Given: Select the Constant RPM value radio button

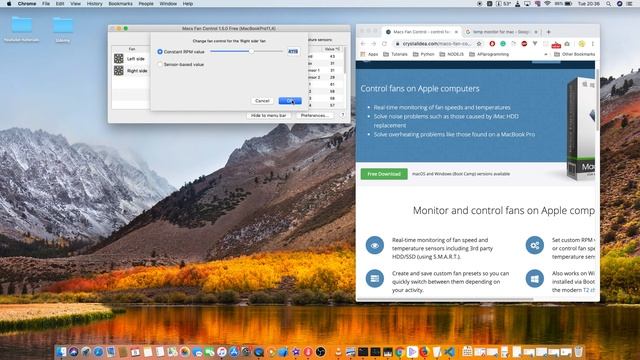Looking at the screenshot, I should tap(160, 52).
